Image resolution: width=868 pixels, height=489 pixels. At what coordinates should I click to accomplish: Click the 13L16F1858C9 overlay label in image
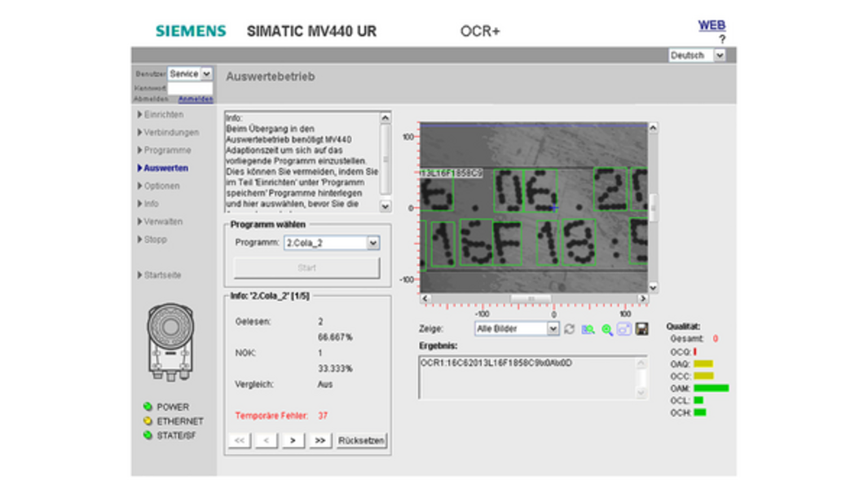point(452,174)
